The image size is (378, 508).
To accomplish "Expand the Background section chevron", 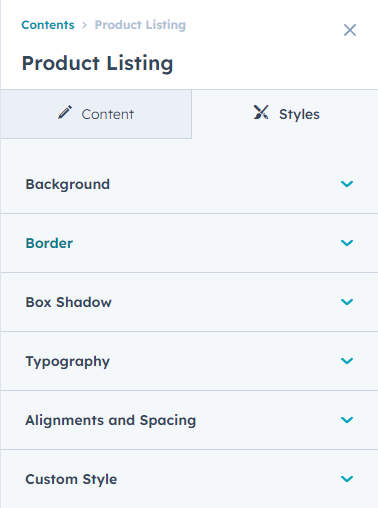I will coord(347,184).
